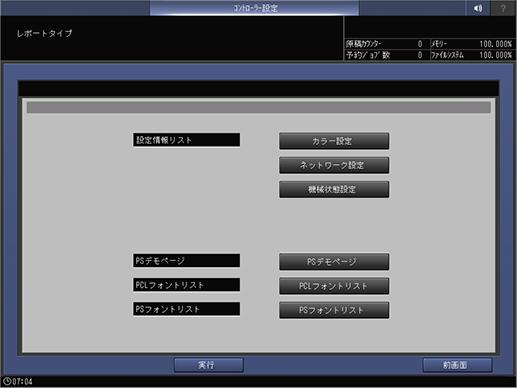Click the レポートタイプ heading text
This screenshot has width=517, height=388.
[x=45, y=33]
